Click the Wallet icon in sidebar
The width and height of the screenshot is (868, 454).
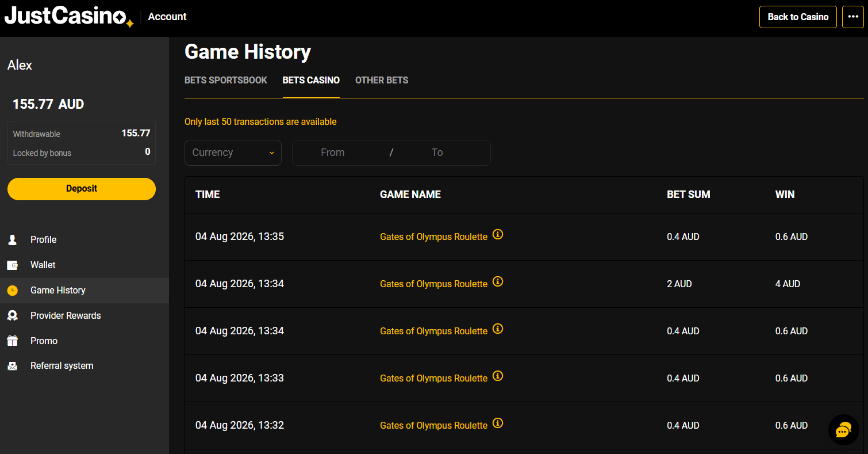[12, 265]
